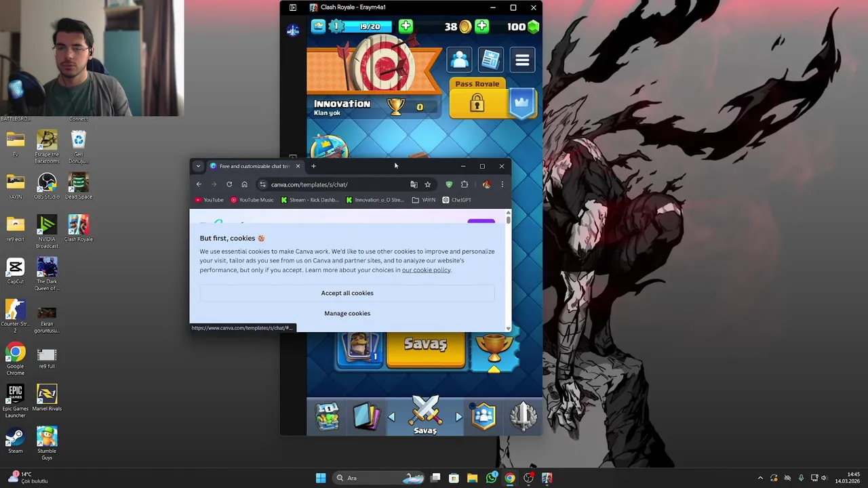868x488 pixels.
Task: Open Dead Space desktop shortcut
Action: [79, 186]
